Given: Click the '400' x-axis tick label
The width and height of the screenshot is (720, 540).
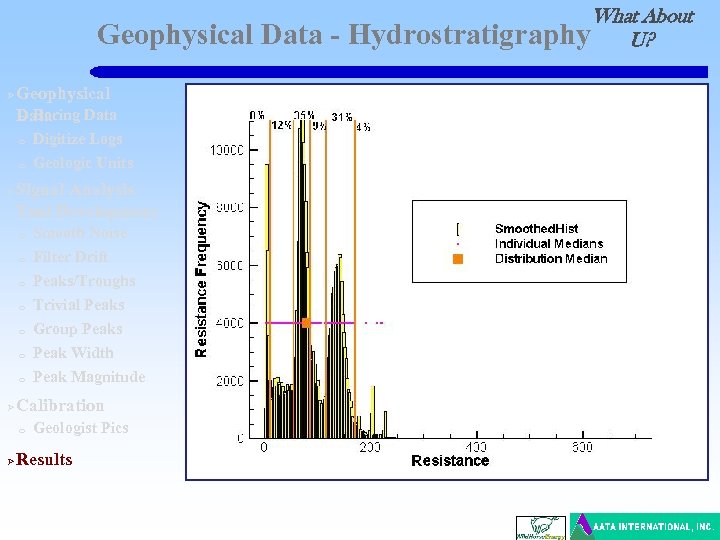Looking at the screenshot, I should click(x=476, y=447).
